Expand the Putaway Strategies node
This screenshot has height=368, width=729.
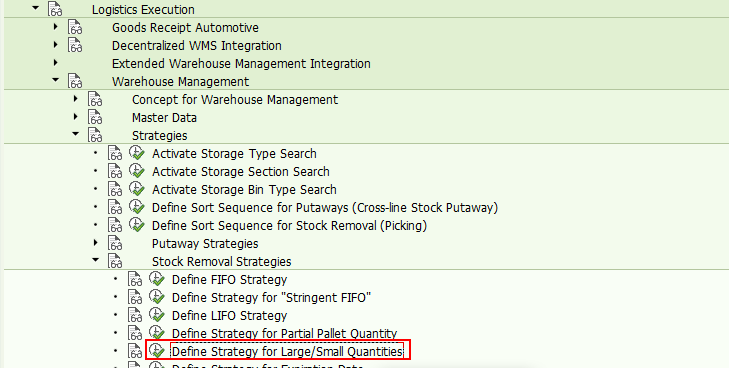96,243
